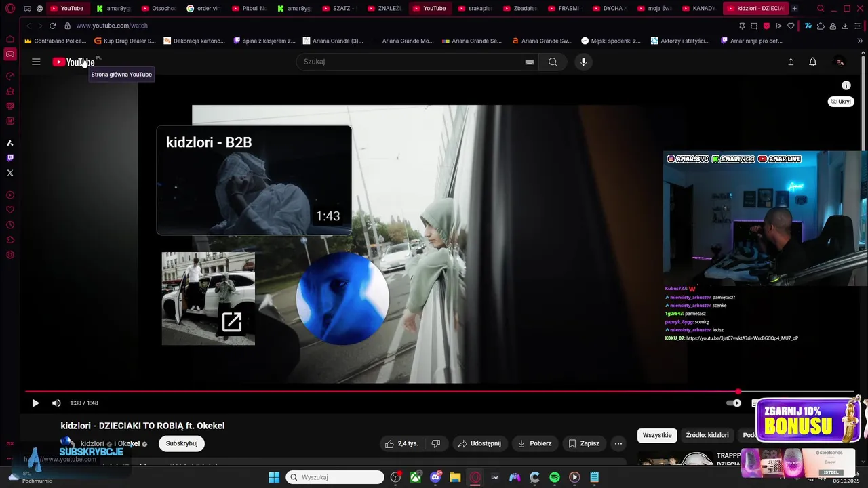The image size is (868, 488).
Task: Click the Udostępnij share button
Action: click(x=479, y=443)
